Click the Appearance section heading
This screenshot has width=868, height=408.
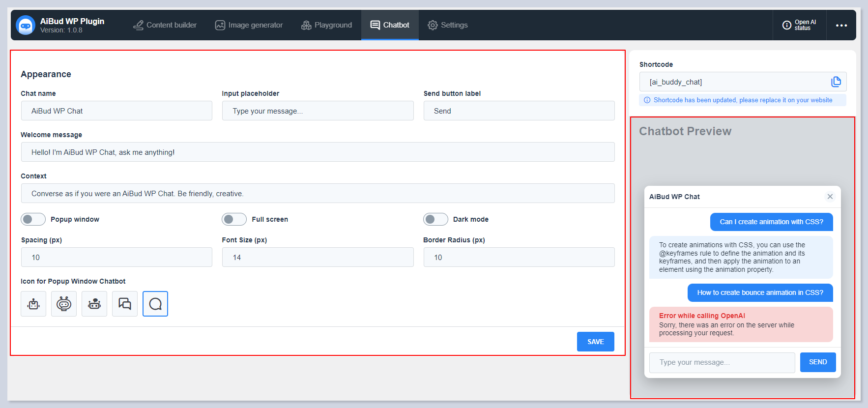(x=46, y=74)
